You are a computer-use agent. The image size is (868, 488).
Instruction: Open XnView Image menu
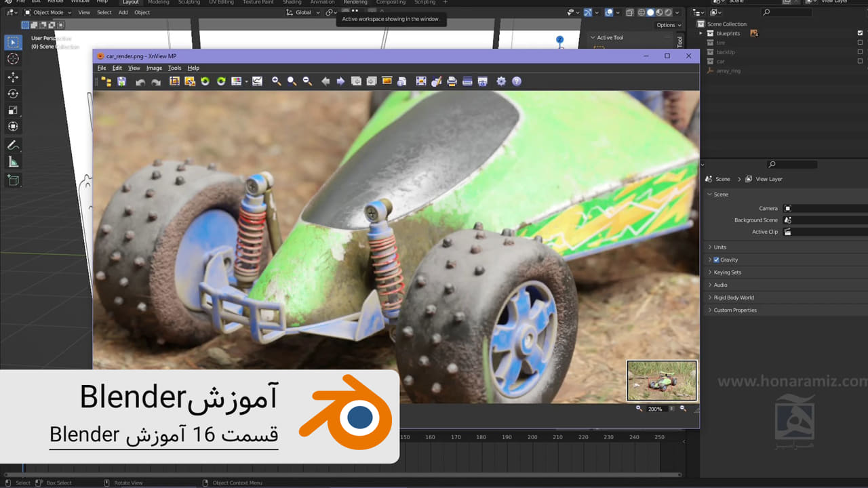pos(154,68)
